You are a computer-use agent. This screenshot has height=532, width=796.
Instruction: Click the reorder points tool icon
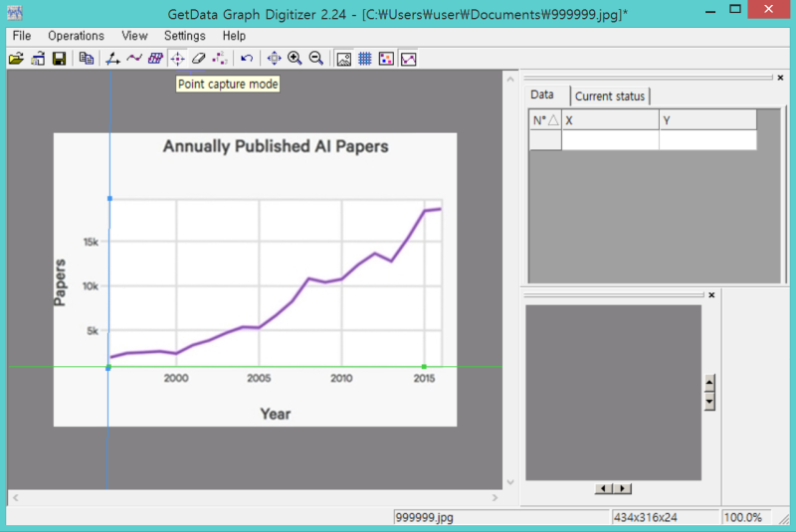click(220, 59)
